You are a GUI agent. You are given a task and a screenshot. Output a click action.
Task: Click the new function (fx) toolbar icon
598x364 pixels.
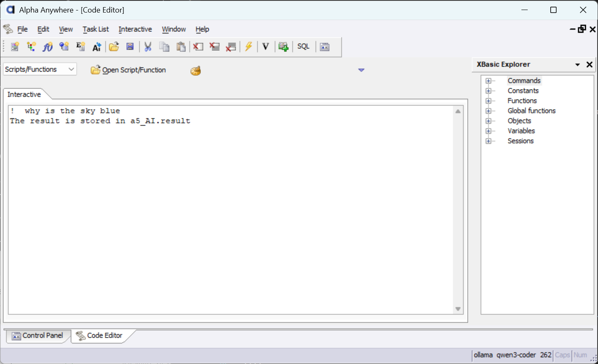click(x=48, y=47)
